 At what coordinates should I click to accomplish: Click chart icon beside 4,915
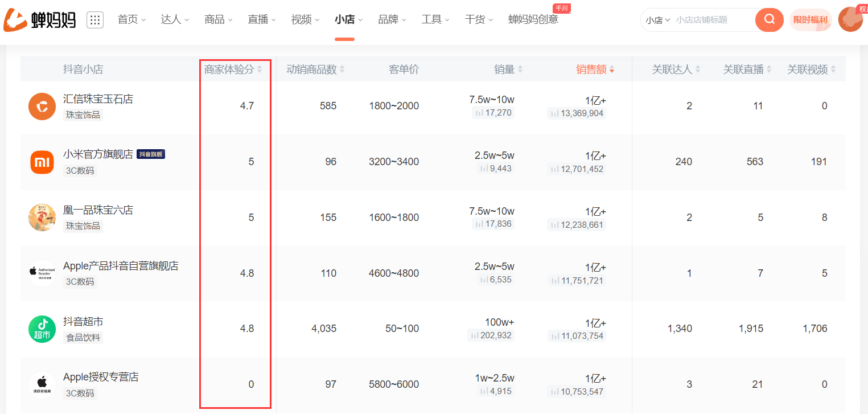(484, 391)
